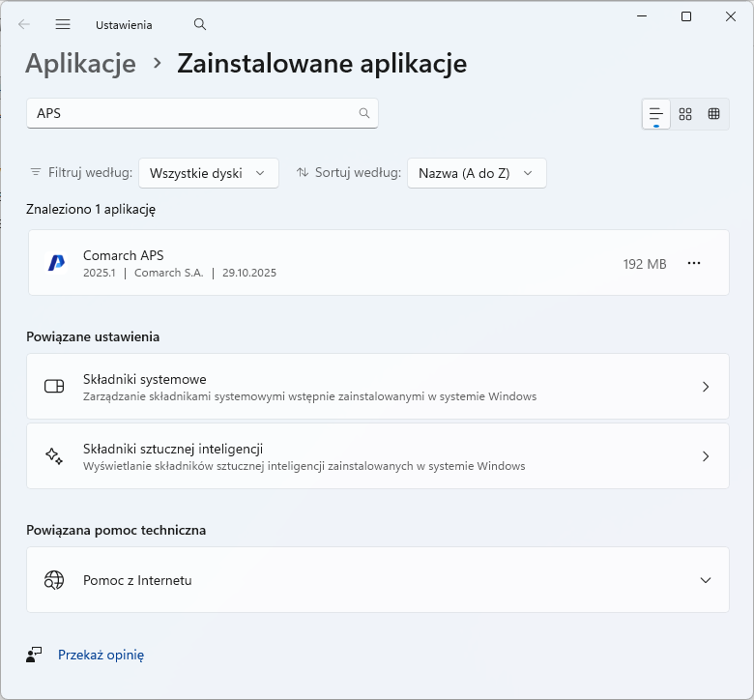The image size is (754, 700).
Task: Select the Ustawienia window title
Action: [x=124, y=25]
